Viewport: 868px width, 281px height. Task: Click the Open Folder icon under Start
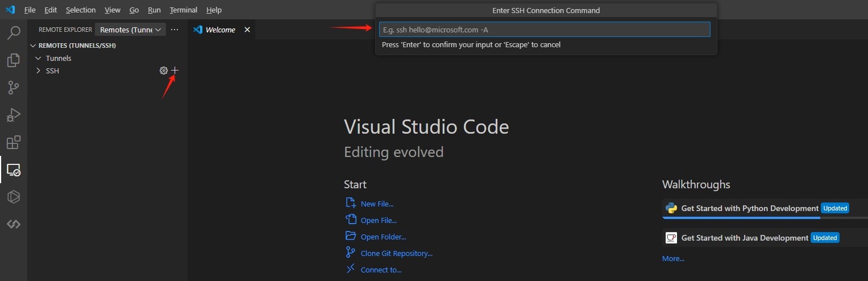coord(350,236)
